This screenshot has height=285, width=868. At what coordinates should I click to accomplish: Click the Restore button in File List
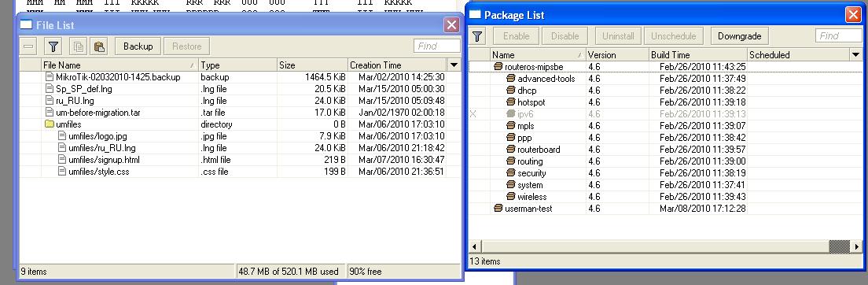[187, 46]
